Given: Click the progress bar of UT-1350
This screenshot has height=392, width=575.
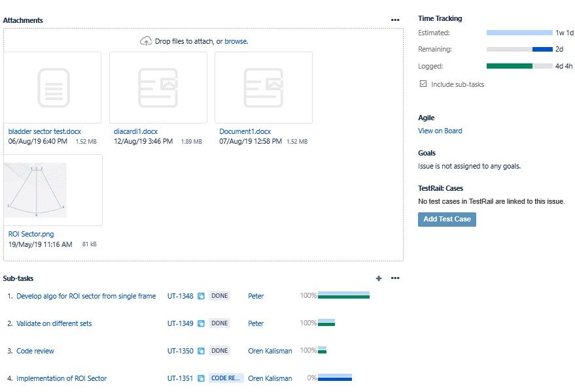Looking at the screenshot, I should click(322, 350).
